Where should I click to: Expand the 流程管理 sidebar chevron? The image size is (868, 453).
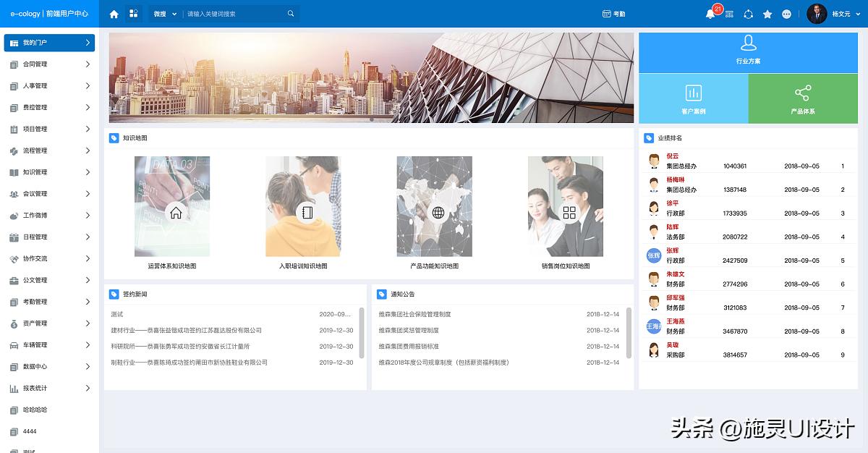(88, 151)
